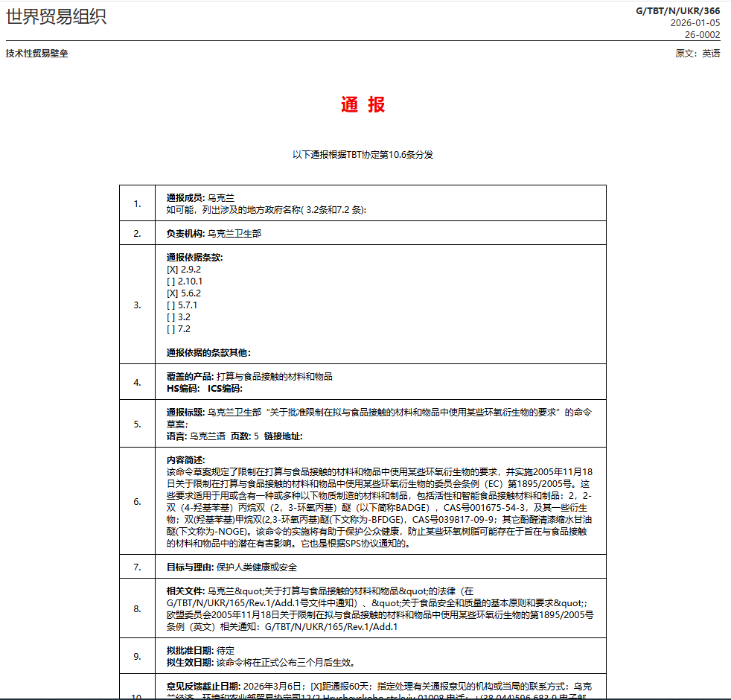This screenshot has width=731, height=700.
Task: Click the 相关文件 label in row 8
Action: click(186, 591)
